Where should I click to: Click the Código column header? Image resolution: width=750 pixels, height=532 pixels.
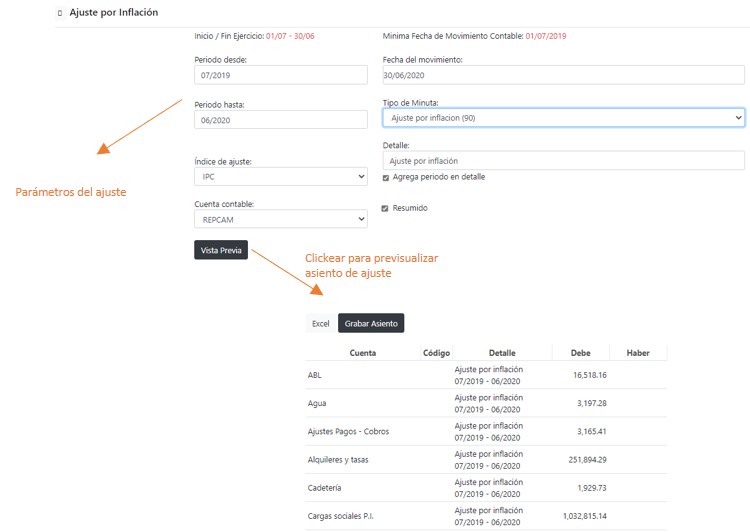tap(436, 353)
